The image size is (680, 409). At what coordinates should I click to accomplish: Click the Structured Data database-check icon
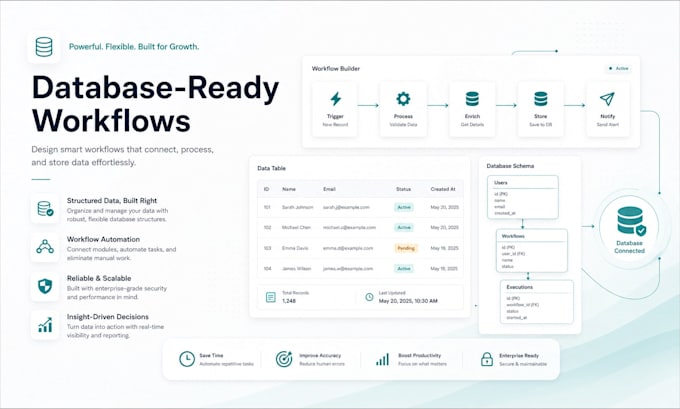[x=45, y=209]
